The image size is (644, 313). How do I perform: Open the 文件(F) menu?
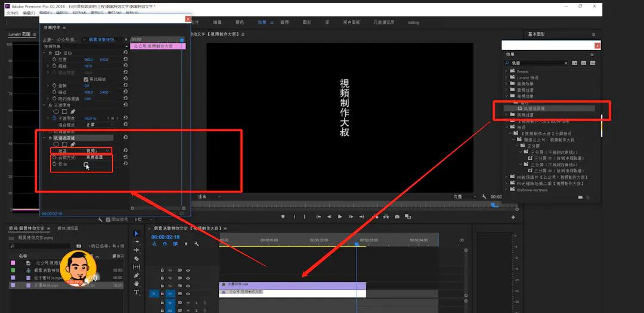coord(13,13)
